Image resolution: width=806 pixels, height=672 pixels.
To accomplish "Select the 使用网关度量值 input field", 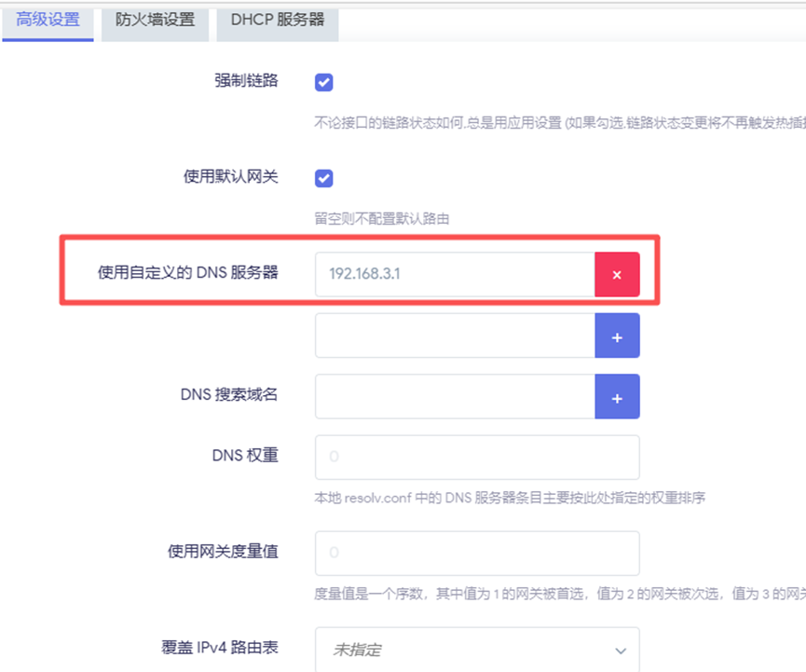I will click(x=477, y=554).
